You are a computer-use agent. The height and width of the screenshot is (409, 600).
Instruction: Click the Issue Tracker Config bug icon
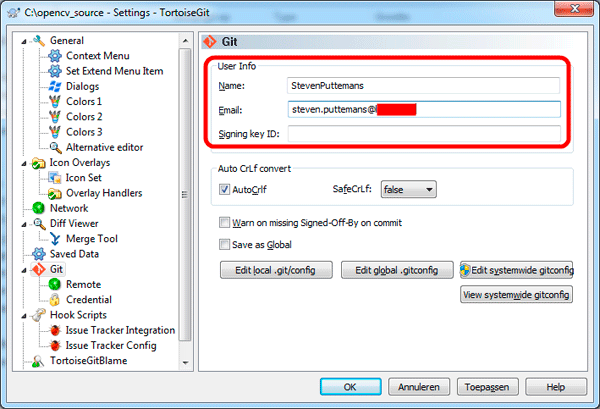pos(55,345)
